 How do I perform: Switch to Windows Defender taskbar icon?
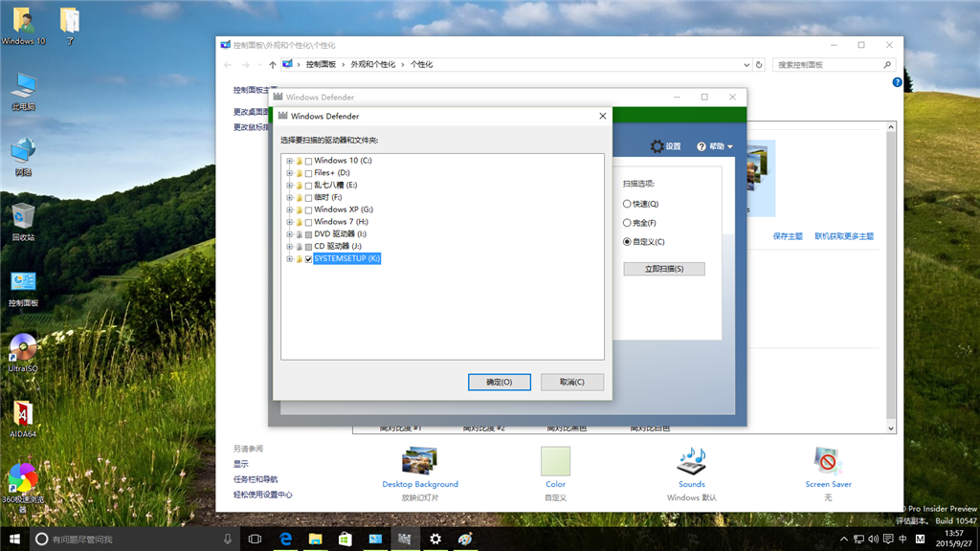coord(405,539)
